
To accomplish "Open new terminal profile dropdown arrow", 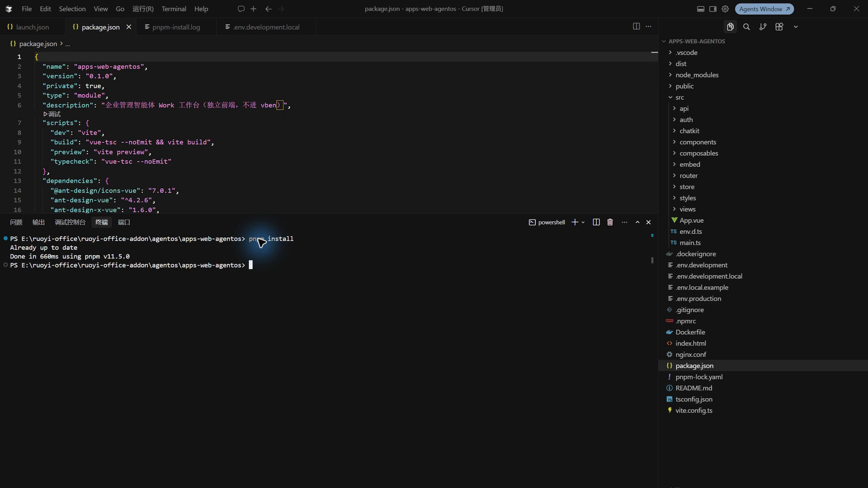I will pos(583,222).
